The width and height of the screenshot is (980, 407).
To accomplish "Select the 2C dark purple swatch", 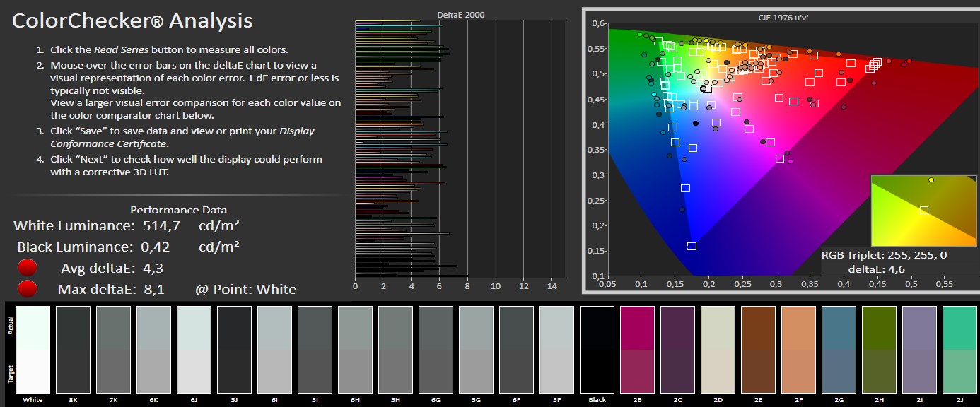I will tap(678, 350).
